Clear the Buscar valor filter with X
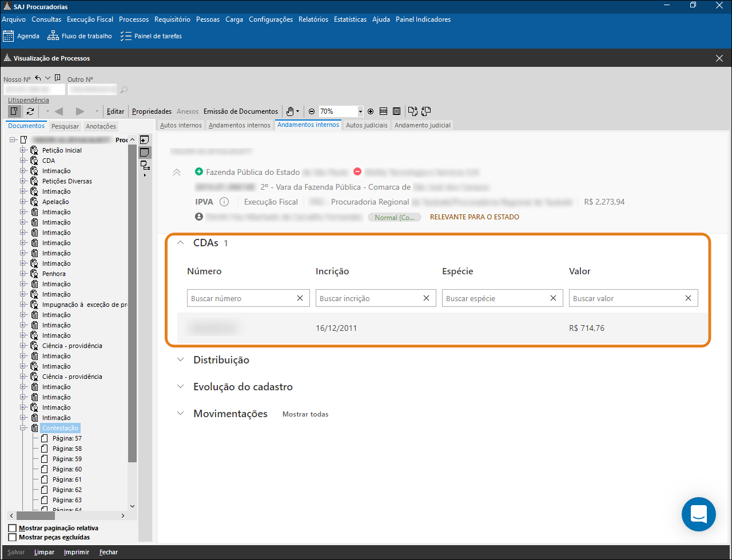Viewport: 732px width, 560px height. 688,298
